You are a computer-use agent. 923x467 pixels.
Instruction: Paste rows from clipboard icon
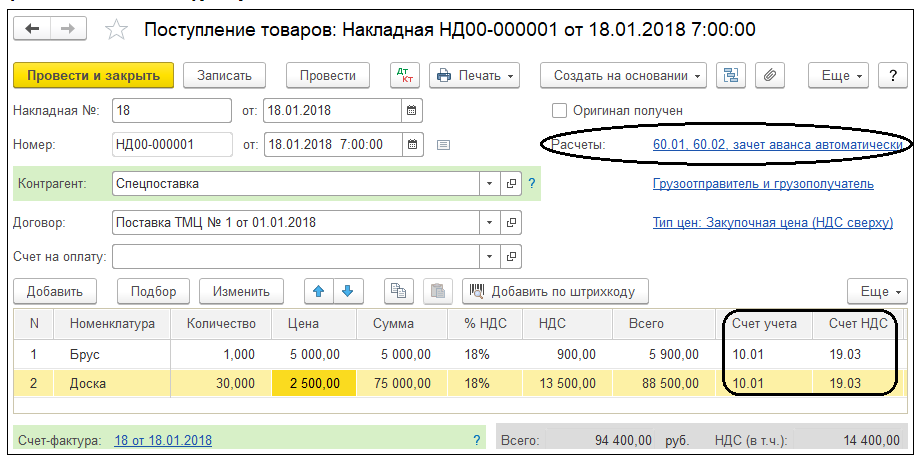tap(437, 292)
